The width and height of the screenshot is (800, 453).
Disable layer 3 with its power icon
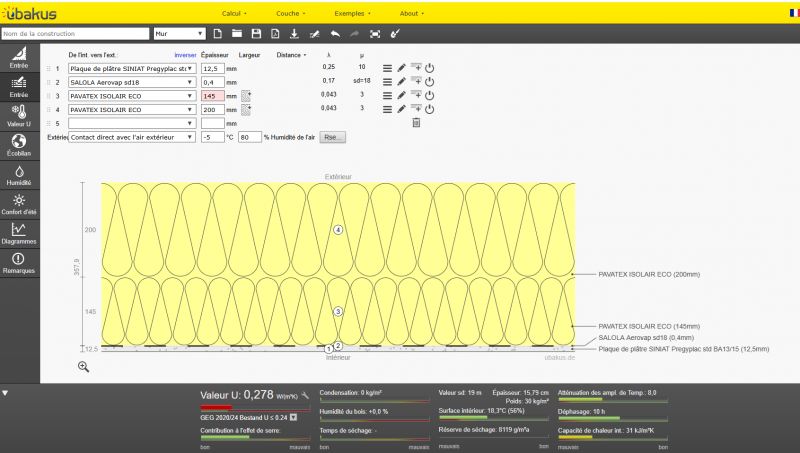click(x=431, y=96)
